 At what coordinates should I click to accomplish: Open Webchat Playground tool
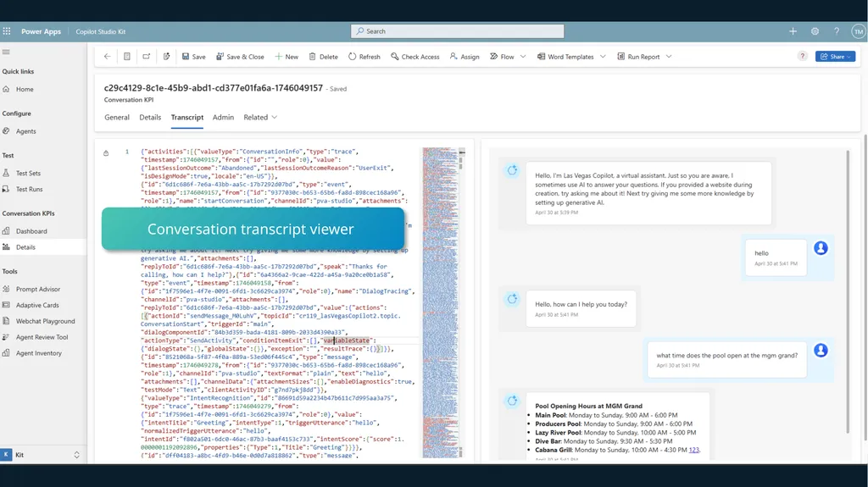click(x=45, y=322)
